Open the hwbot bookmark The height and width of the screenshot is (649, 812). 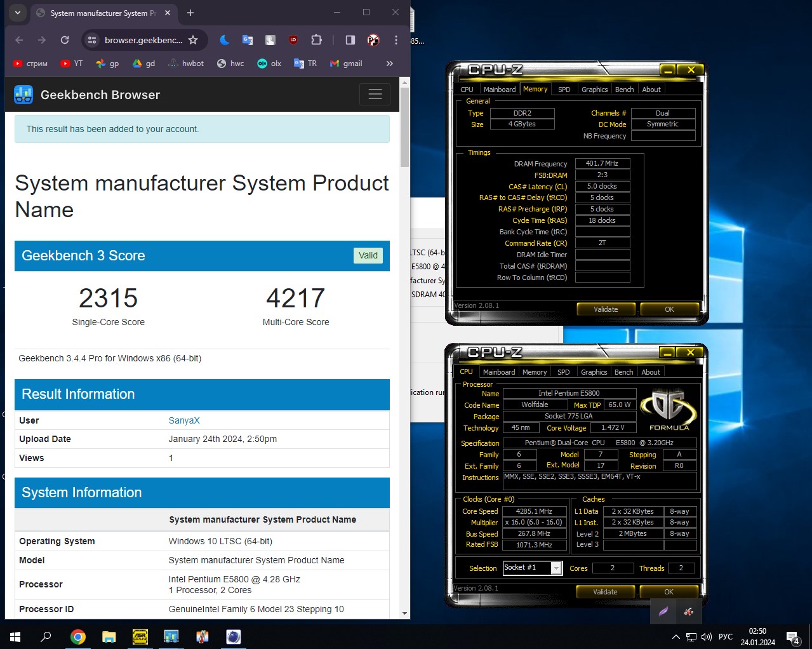186,64
